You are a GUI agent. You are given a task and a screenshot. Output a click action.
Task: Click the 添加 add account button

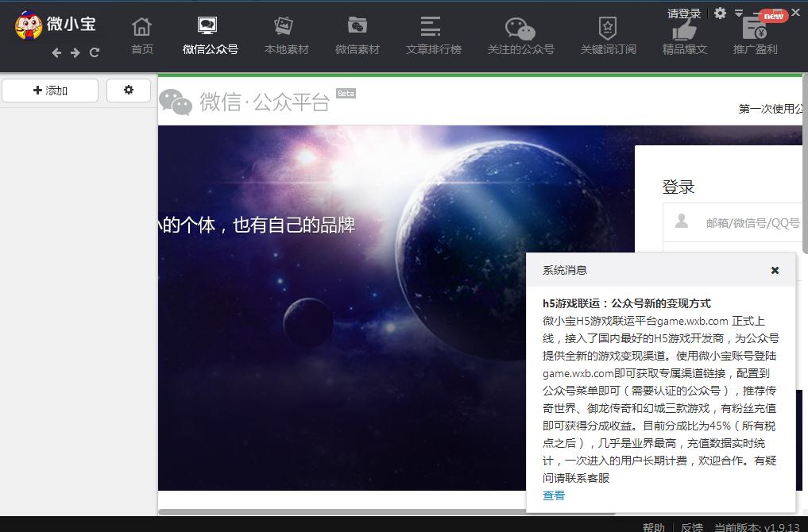pyautogui.click(x=50, y=91)
